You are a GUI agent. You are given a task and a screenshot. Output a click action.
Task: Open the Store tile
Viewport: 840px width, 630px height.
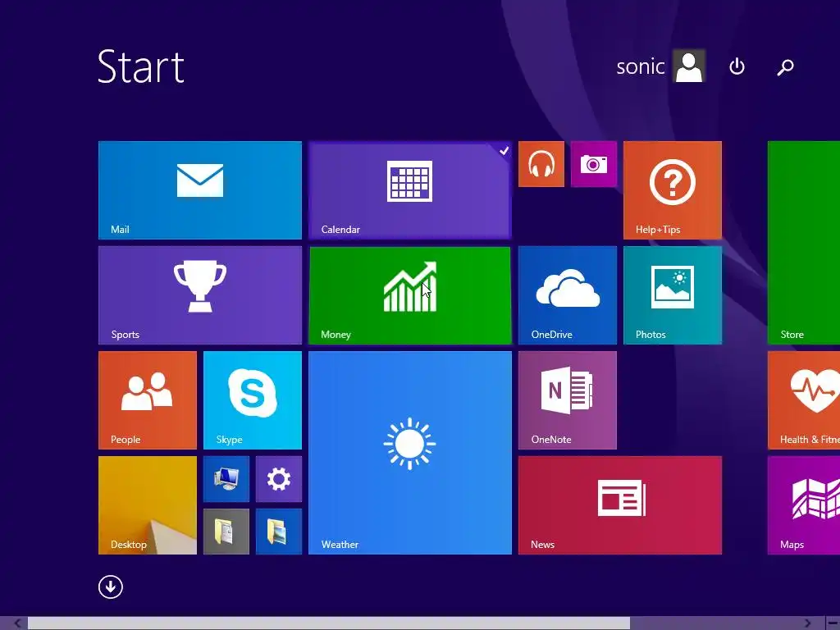click(804, 243)
